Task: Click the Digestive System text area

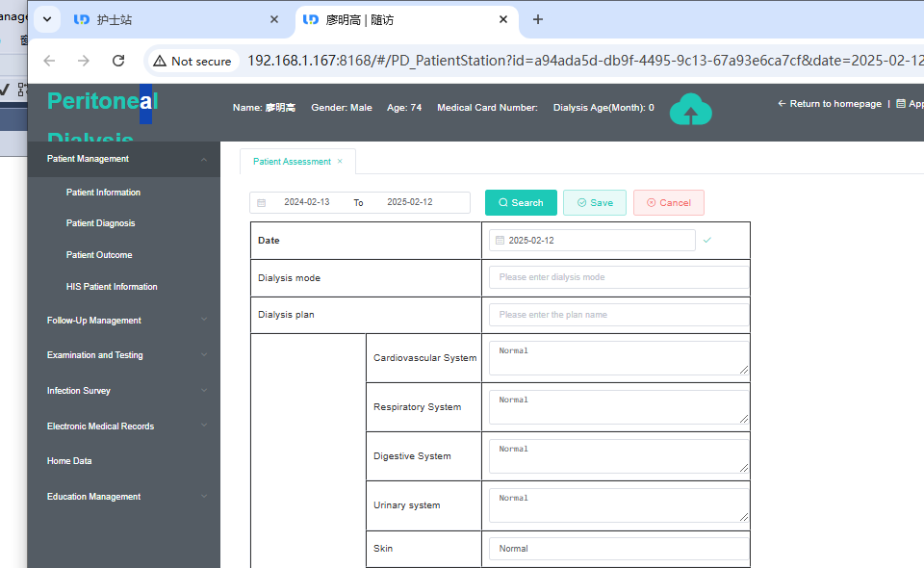Action: pos(619,456)
